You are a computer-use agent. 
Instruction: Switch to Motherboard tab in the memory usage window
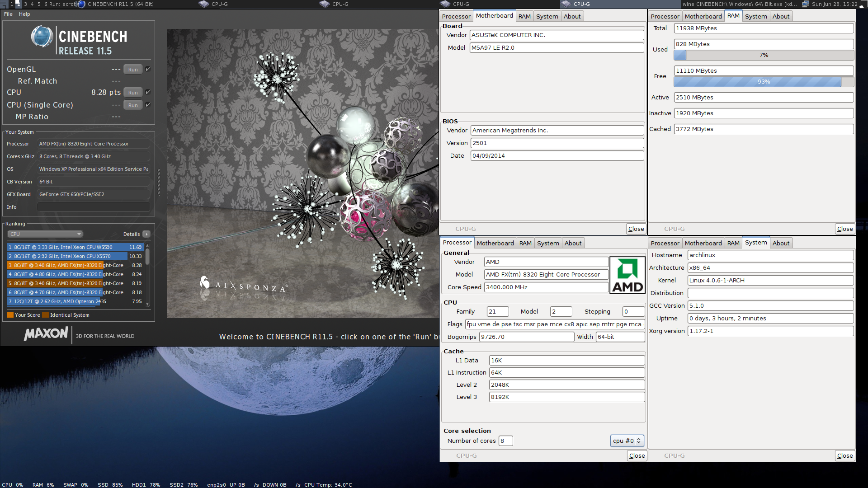[x=703, y=16]
